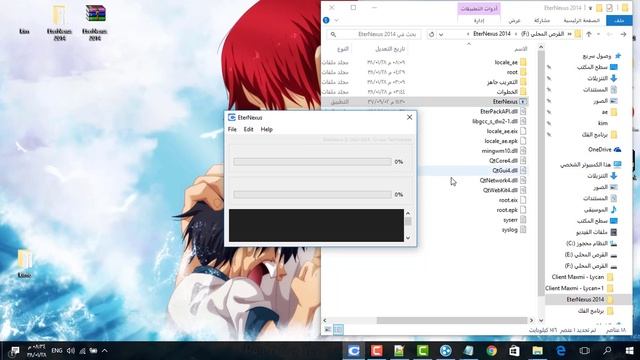Click the Explorer search box
The image size is (640, 360).
pos(375,35)
